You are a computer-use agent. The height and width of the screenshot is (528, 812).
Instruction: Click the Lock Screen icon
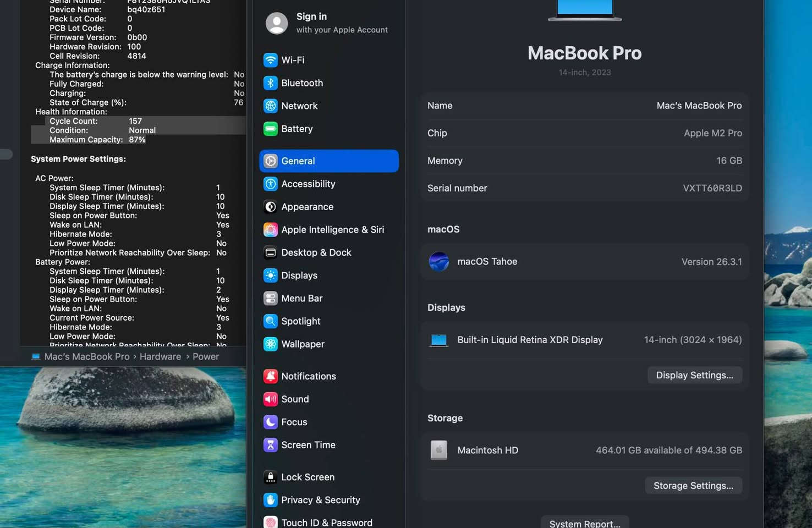[270, 477]
